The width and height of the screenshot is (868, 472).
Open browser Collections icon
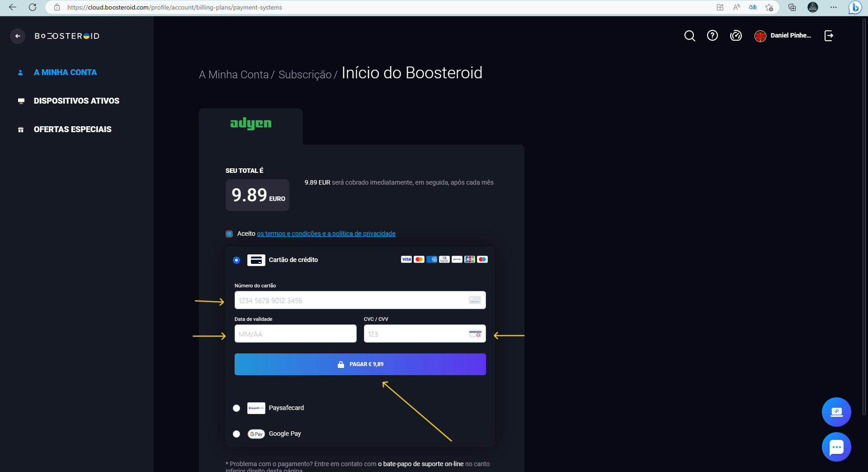[x=792, y=7]
